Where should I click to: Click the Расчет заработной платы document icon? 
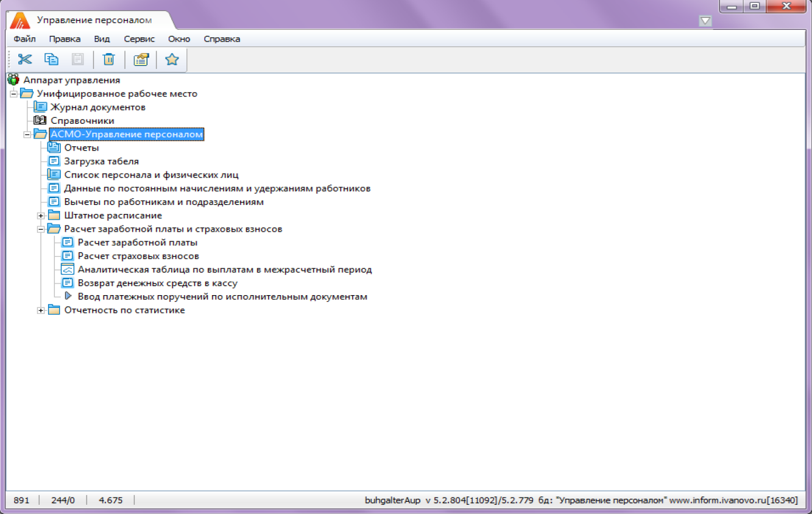(68, 242)
